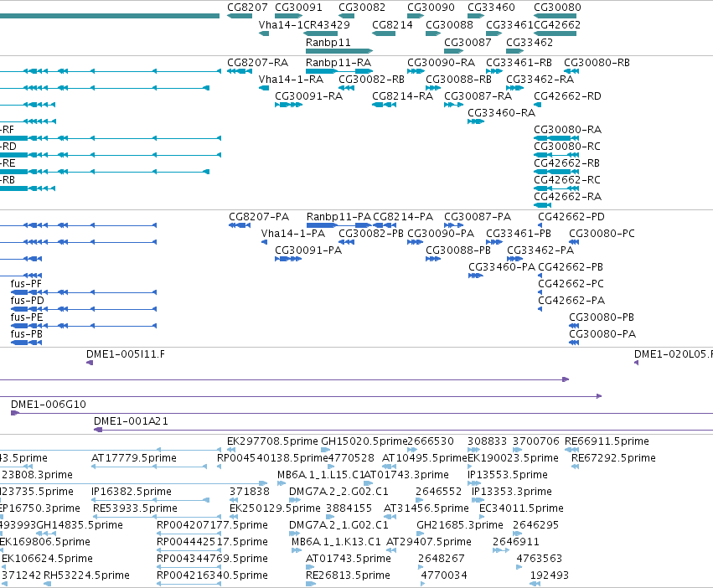Open protein CG33460-PA label

(502, 267)
